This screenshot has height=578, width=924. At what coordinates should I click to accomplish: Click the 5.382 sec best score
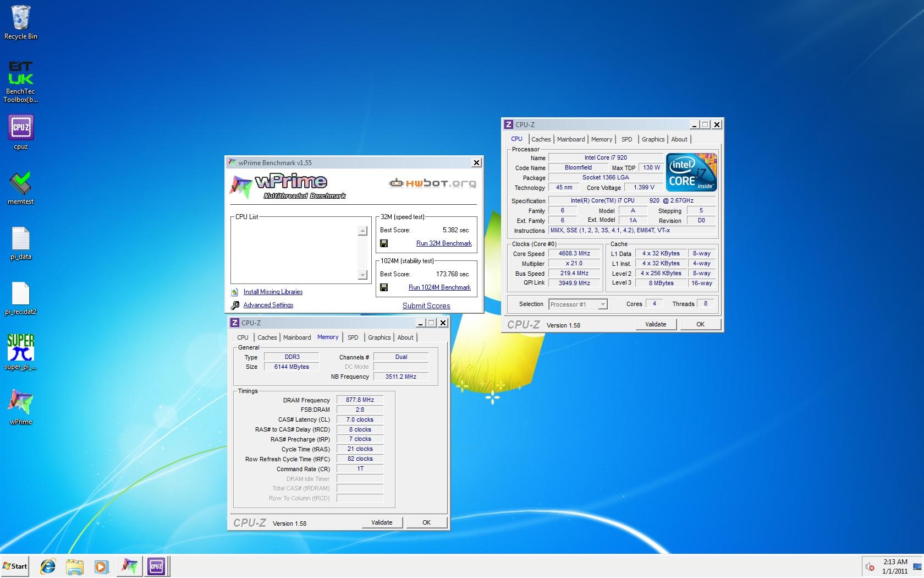point(455,230)
